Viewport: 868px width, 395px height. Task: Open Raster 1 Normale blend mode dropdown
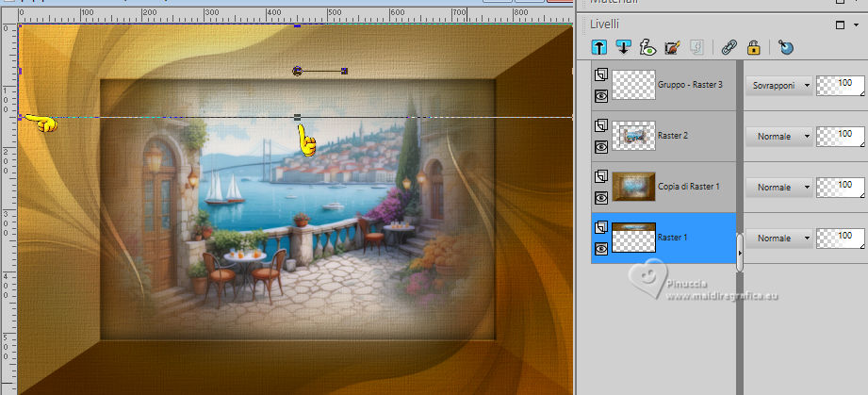(778, 239)
